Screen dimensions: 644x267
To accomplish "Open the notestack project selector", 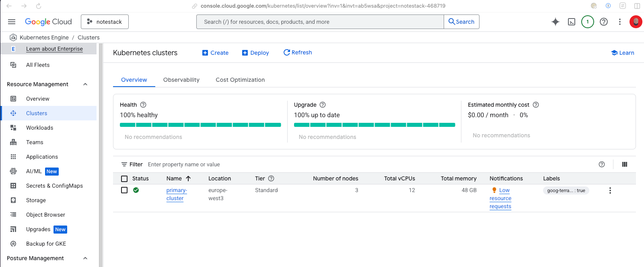I will 105,22.
